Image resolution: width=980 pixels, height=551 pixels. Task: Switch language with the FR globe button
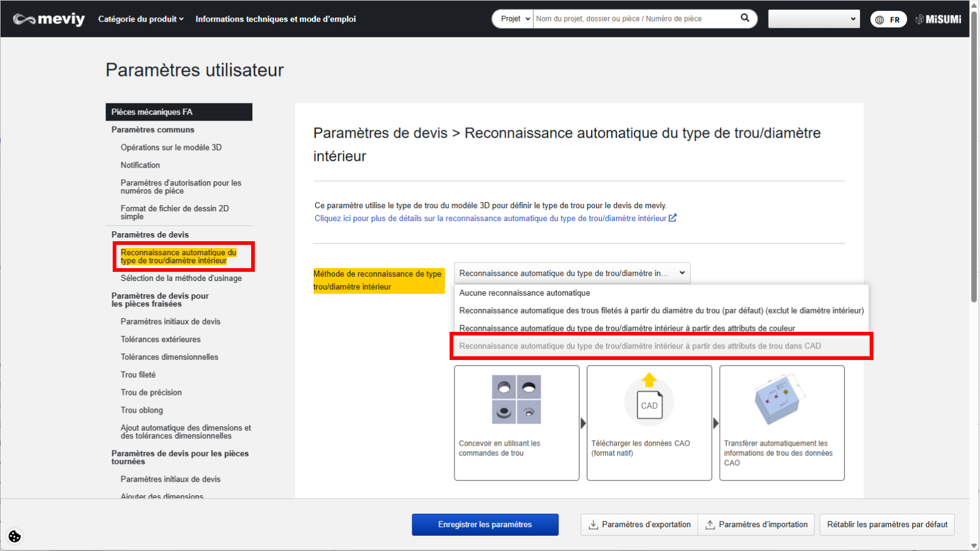888,20
